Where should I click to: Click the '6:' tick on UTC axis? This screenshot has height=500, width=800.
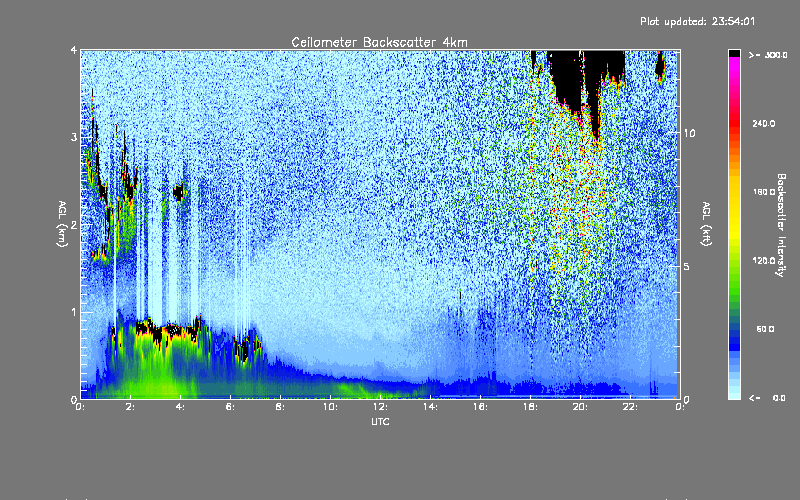(x=230, y=407)
